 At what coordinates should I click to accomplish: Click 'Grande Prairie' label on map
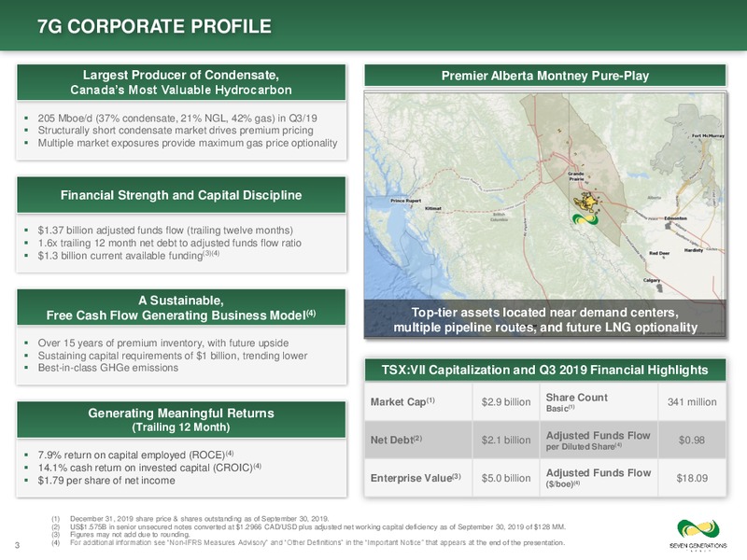click(576, 176)
